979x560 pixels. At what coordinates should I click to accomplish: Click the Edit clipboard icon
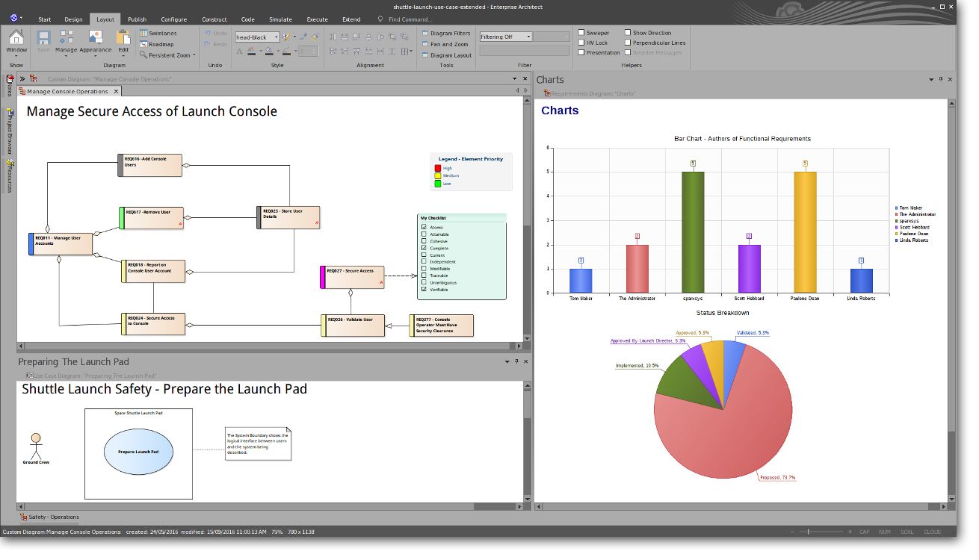coord(123,42)
